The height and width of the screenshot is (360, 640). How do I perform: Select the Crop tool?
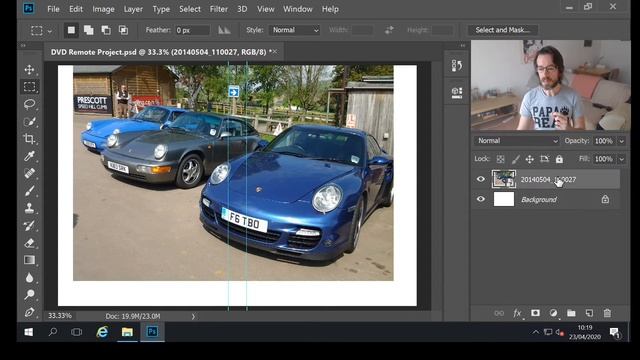pyautogui.click(x=29, y=139)
